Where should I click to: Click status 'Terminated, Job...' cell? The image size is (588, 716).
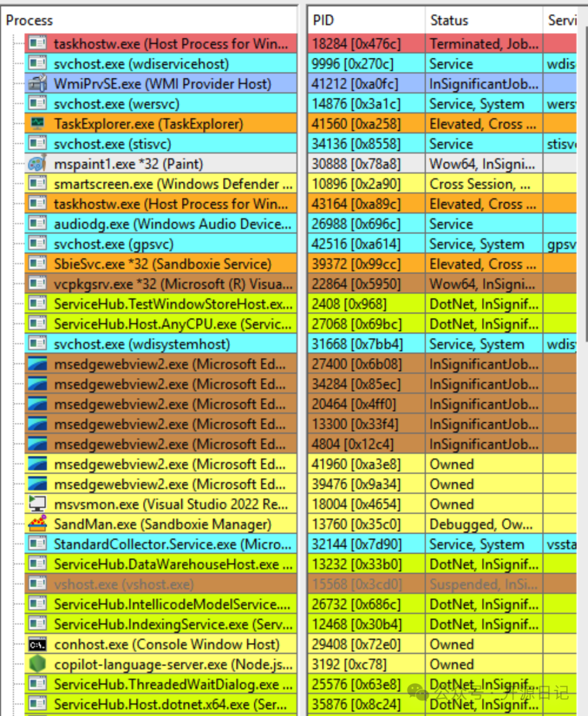(x=483, y=44)
